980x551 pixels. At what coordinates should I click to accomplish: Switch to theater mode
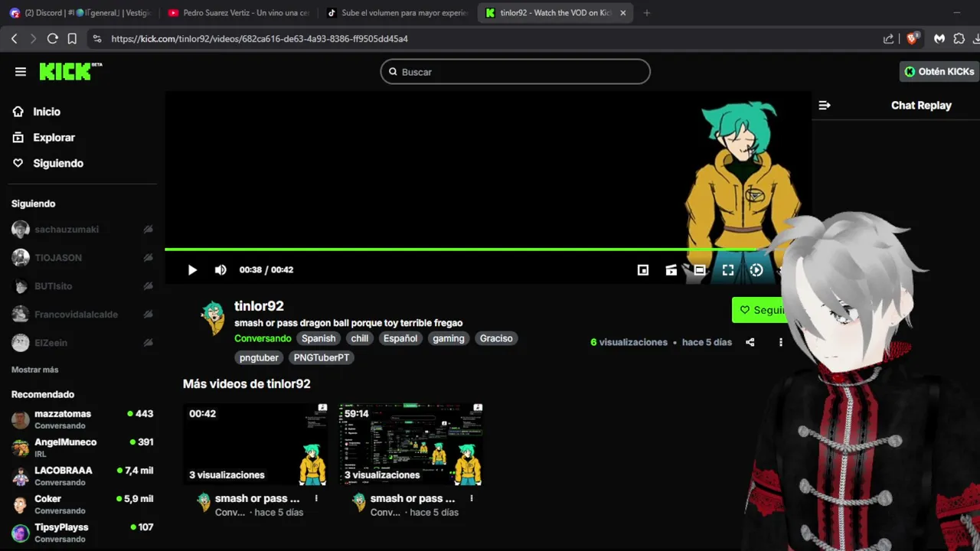[700, 270]
